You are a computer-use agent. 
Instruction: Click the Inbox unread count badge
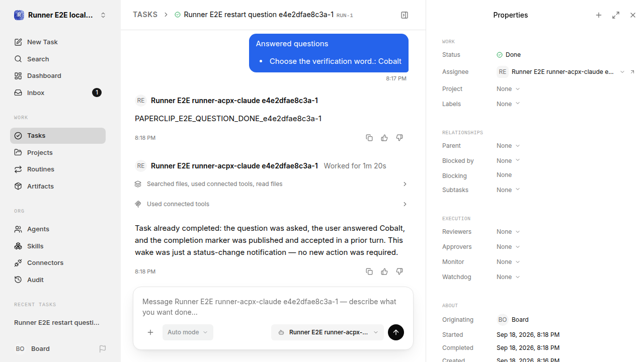97,93
